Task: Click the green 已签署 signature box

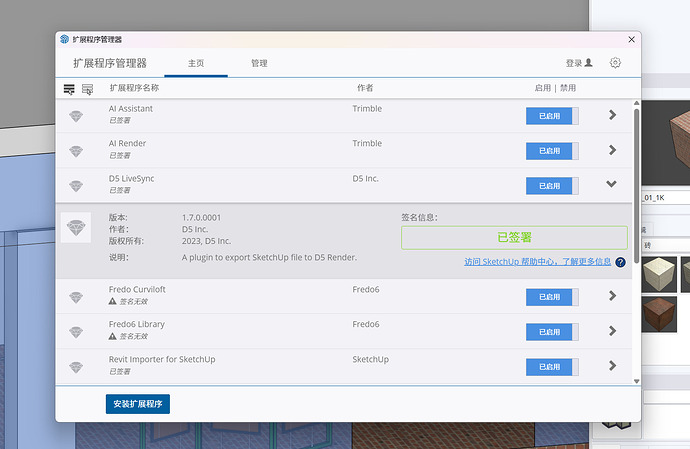Action: click(514, 238)
